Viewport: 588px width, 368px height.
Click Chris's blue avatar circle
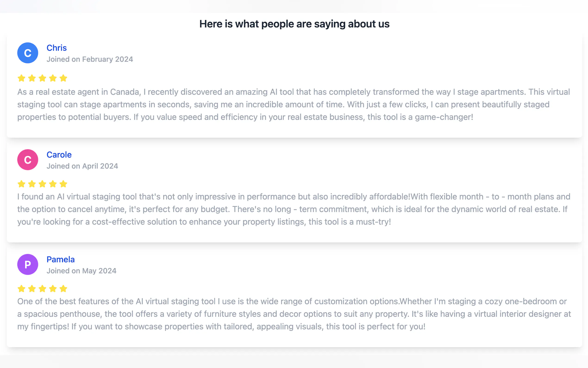click(28, 53)
